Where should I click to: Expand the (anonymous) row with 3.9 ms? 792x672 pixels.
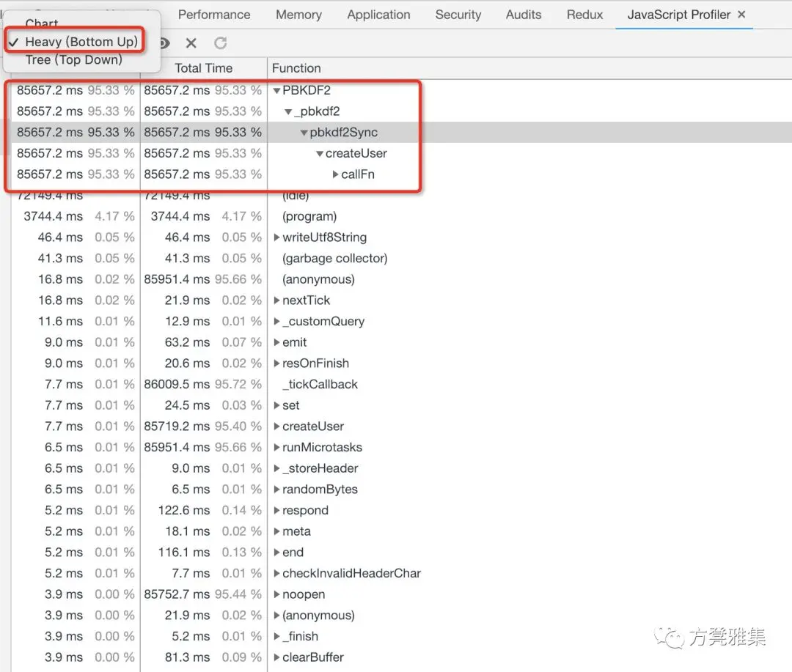[276, 616]
